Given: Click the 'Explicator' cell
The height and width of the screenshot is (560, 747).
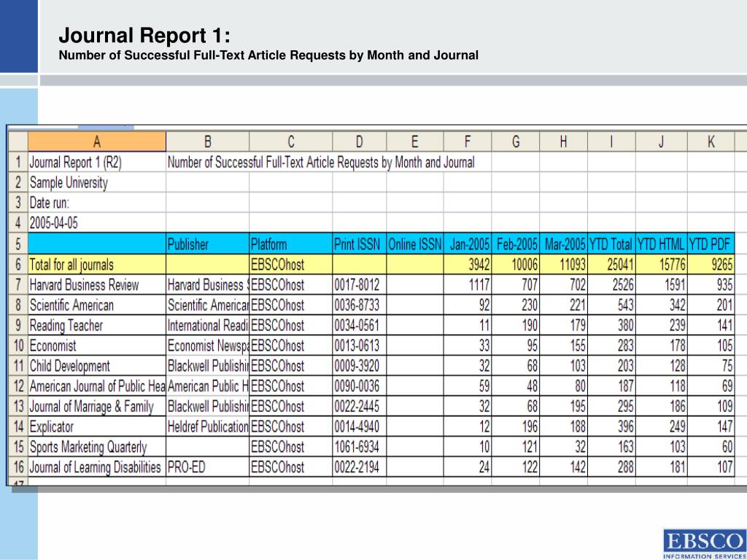Looking at the screenshot, I should click(x=97, y=426).
